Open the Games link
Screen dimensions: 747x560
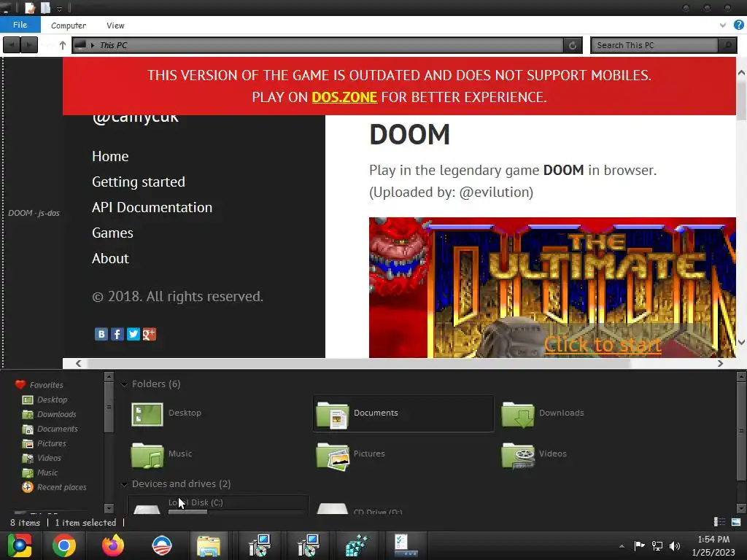pyautogui.click(x=112, y=233)
